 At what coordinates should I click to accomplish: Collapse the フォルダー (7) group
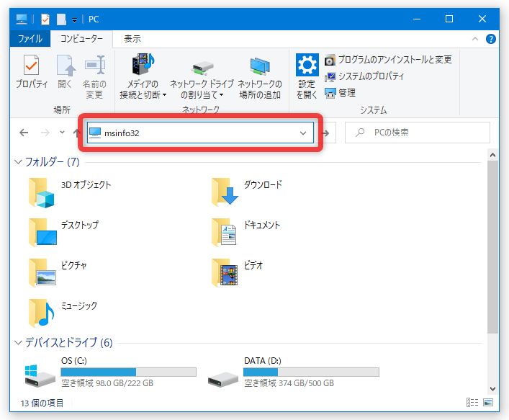tap(19, 162)
